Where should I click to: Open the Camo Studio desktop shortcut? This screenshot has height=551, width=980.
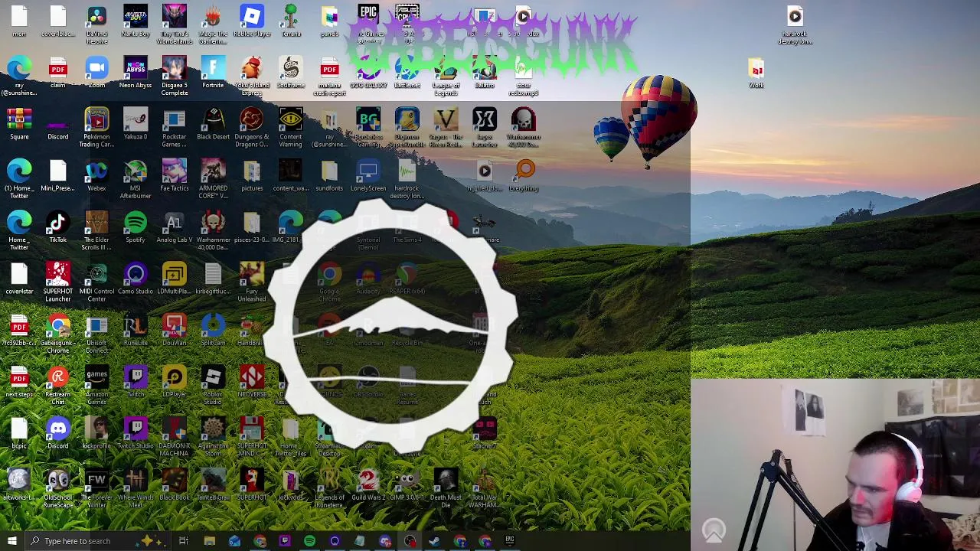coord(136,278)
